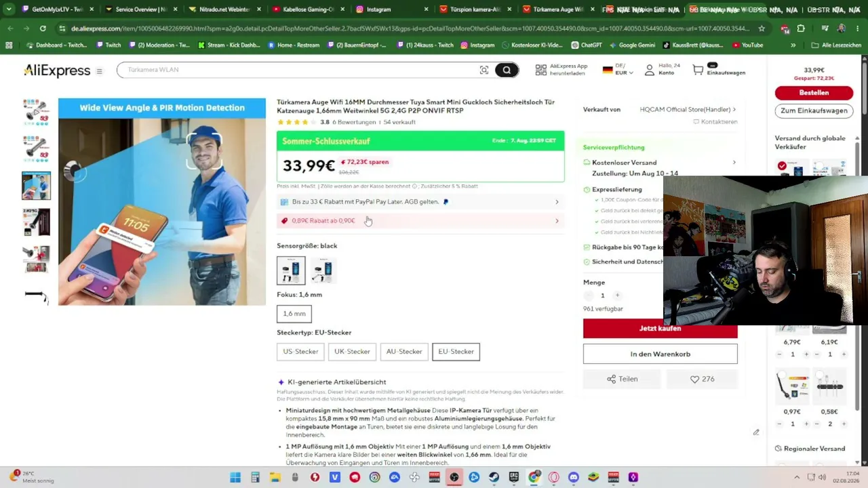Click the edit pencil icon near sidebar

pos(756,432)
